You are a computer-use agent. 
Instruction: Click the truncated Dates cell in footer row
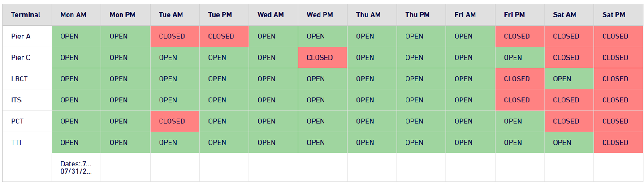click(x=76, y=167)
